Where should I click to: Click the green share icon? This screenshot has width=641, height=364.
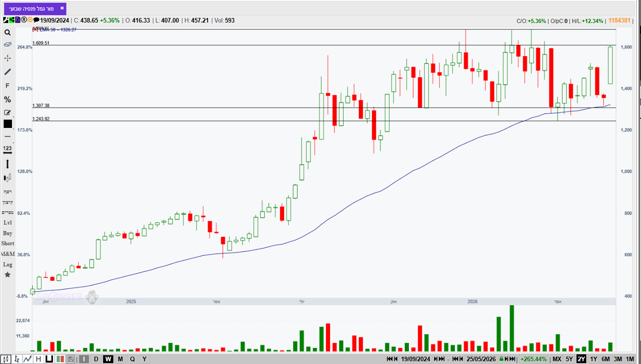[12, 20]
